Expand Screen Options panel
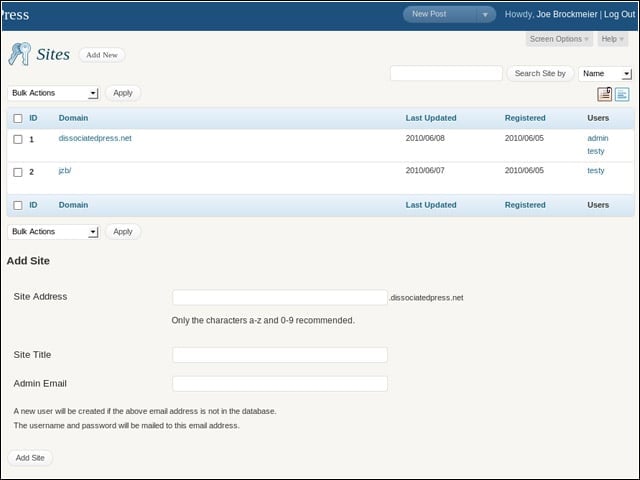This screenshot has height=480, width=640. [559, 39]
